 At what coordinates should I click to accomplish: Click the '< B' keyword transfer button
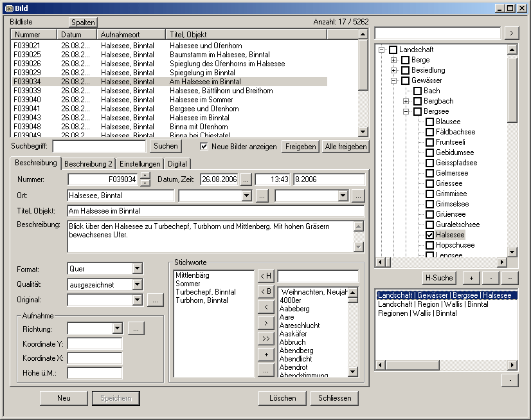point(265,291)
